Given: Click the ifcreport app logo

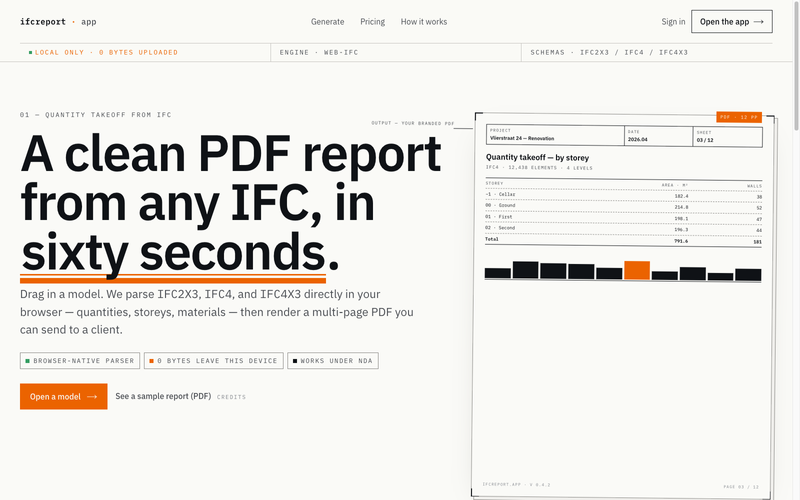Looking at the screenshot, I should pos(58,21).
